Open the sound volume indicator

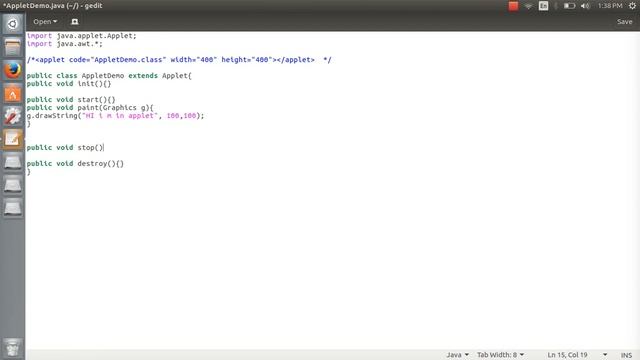click(585, 6)
